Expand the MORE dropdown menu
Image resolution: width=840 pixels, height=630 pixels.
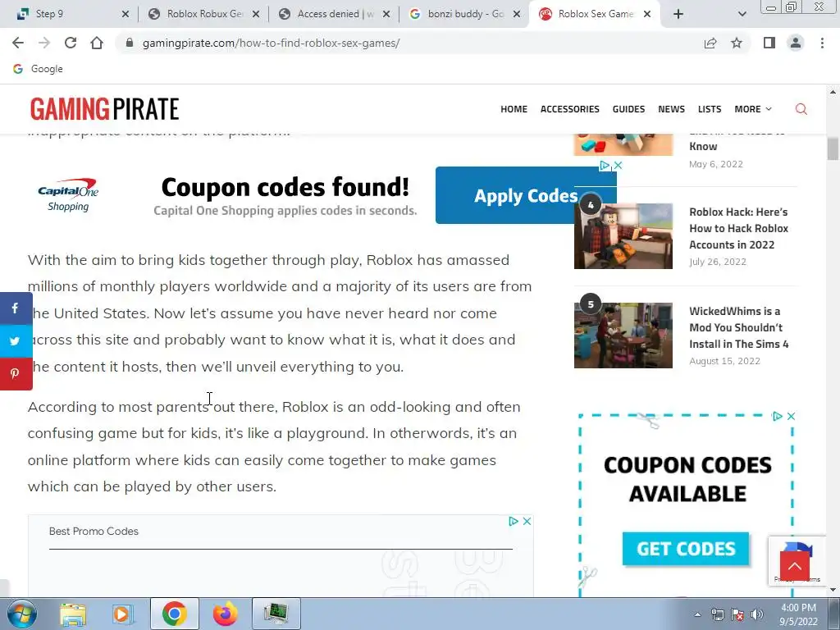coord(753,109)
